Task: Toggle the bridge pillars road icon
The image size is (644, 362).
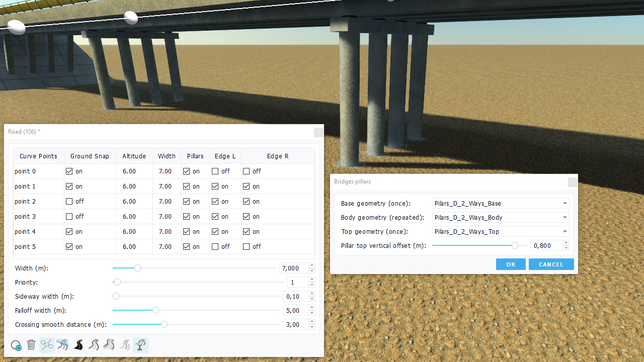Action: point(141,345)
